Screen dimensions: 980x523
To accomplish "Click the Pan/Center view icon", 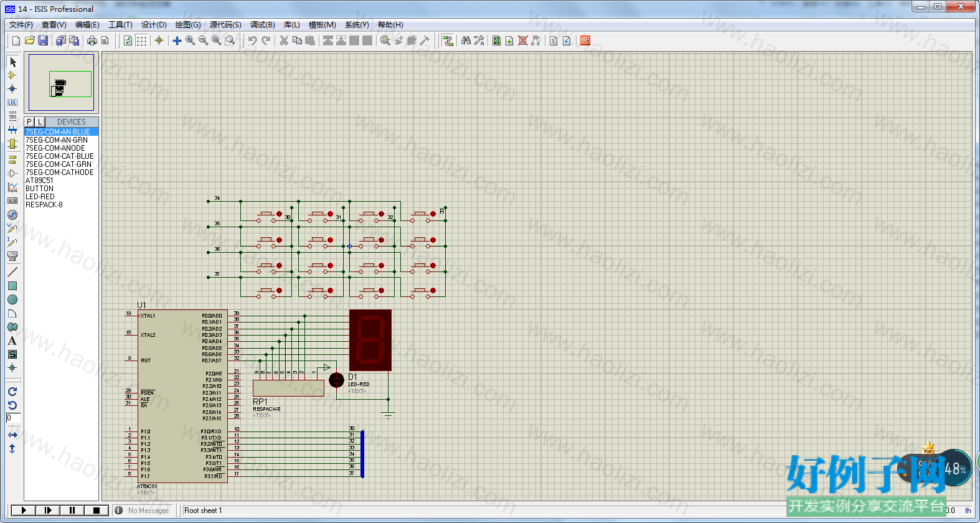I will [x=177, y=40].
